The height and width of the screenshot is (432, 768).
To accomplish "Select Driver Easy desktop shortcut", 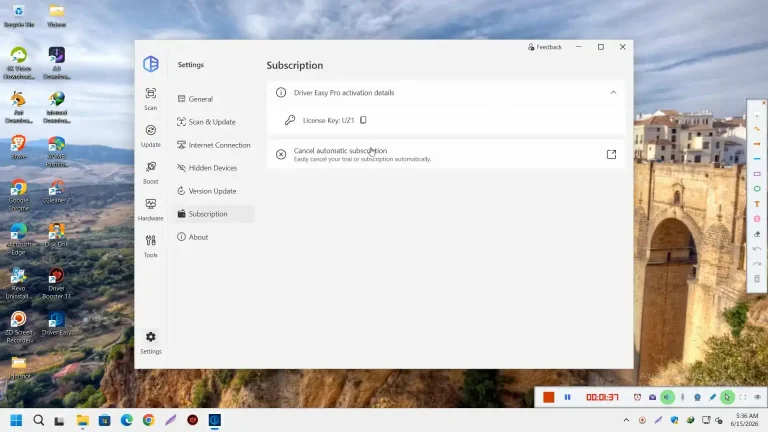I will tap(56, 323).
